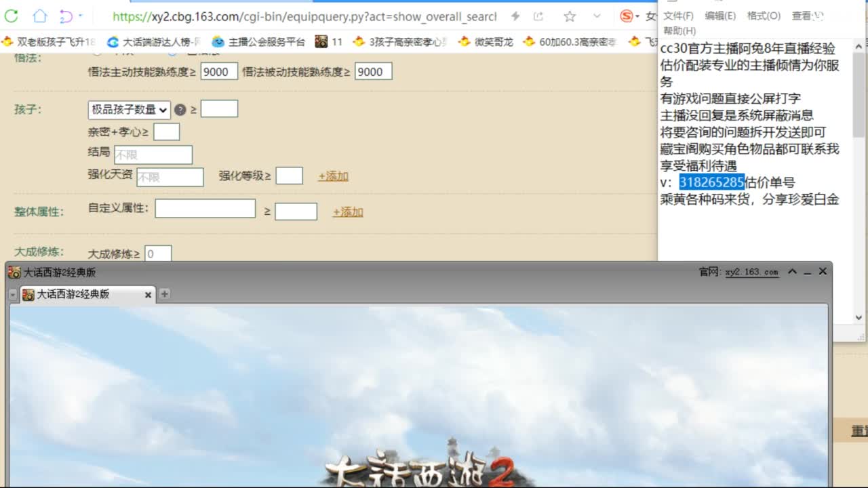
Task: Click the share icon in address bar
Action: tap(538, 16)
